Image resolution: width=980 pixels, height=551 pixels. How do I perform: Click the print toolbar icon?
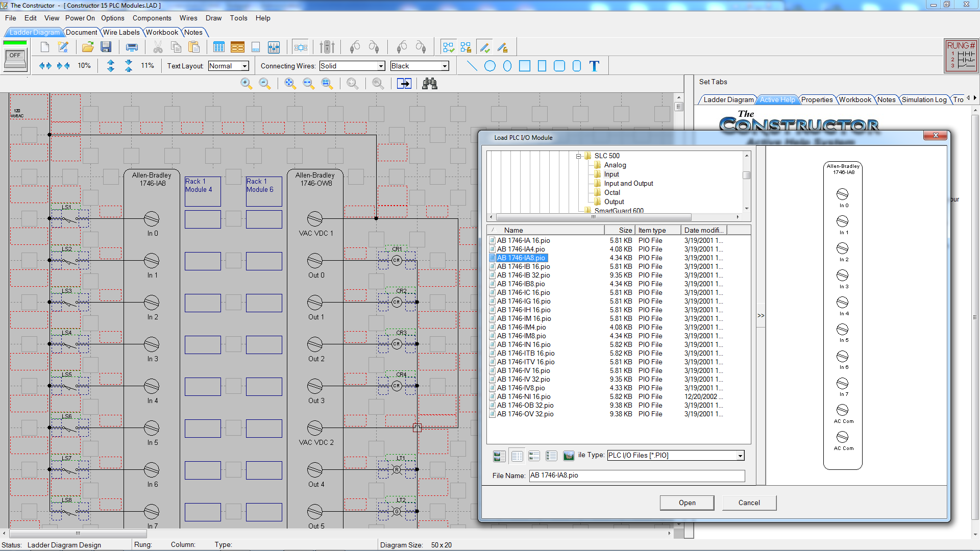point(132,47)
